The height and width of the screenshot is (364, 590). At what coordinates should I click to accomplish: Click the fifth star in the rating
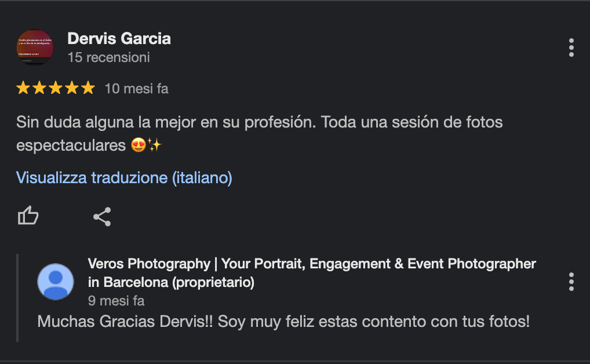88,88
